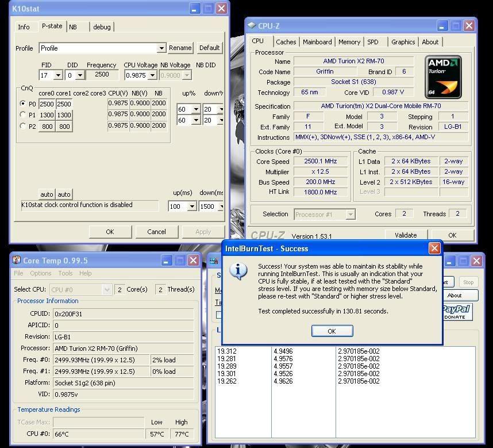
Task: Close the IntelBurnTest Success dialog with X
Action: pos(434,248)
